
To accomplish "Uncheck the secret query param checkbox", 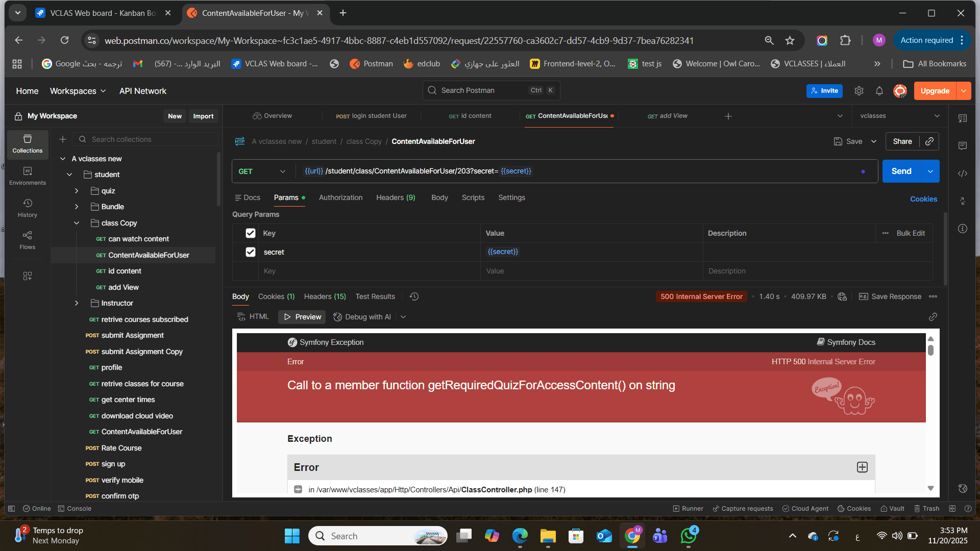I will (x=250, y=252).
